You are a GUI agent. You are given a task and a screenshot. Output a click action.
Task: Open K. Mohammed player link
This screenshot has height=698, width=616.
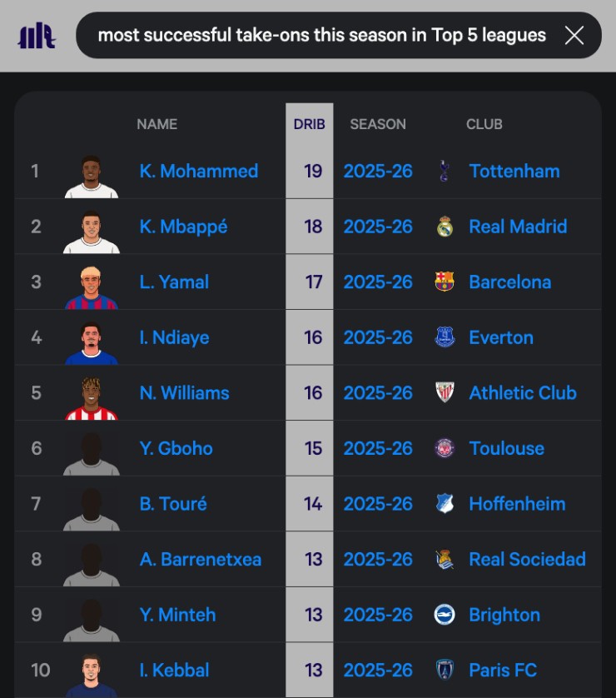pos(199,171)
